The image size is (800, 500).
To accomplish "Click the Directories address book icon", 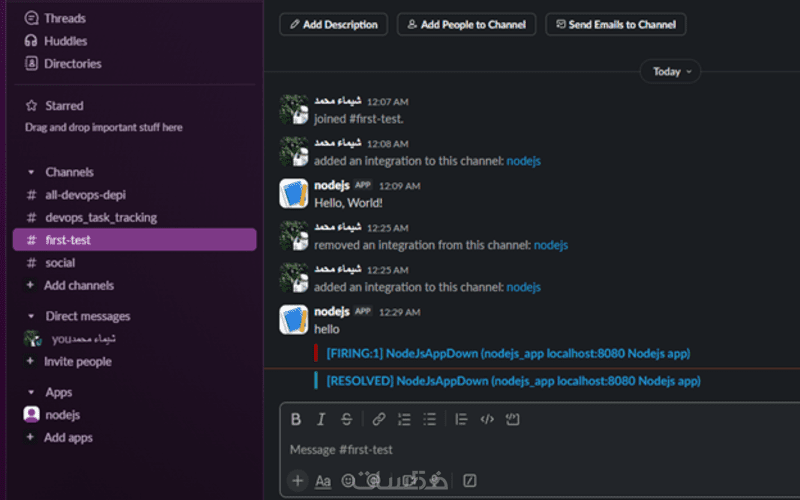I will [31, 64].
